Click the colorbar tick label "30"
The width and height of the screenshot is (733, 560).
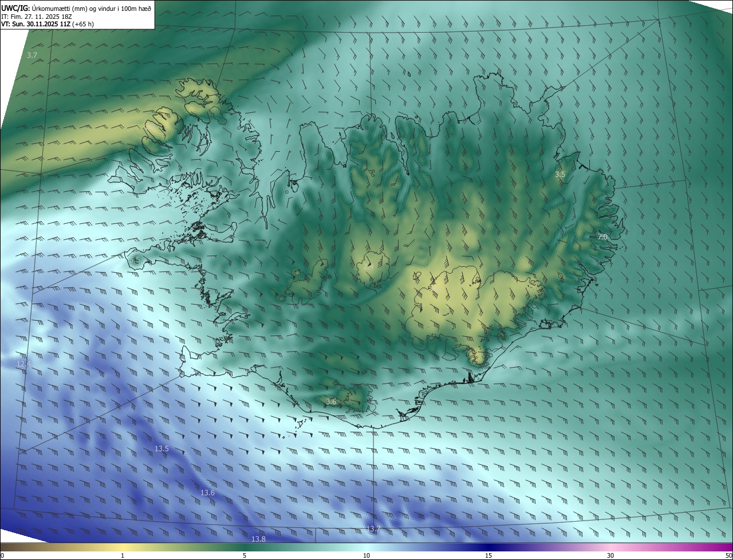click(610, 555)
